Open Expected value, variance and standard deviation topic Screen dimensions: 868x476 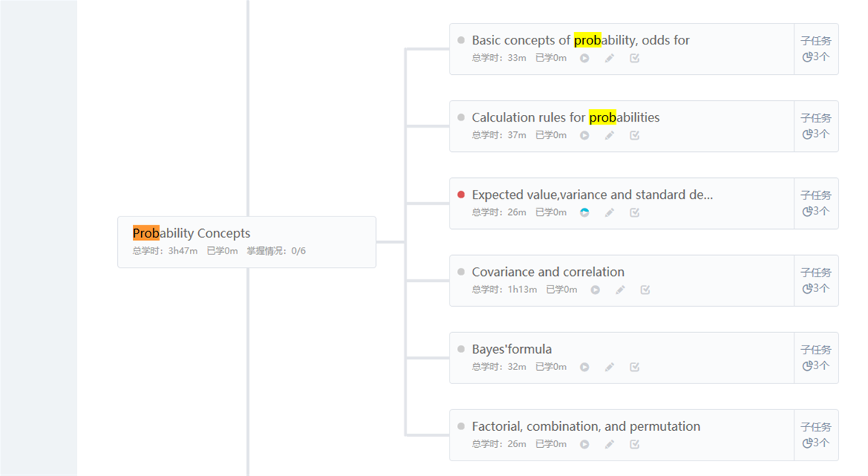click(x=592, y=195)
